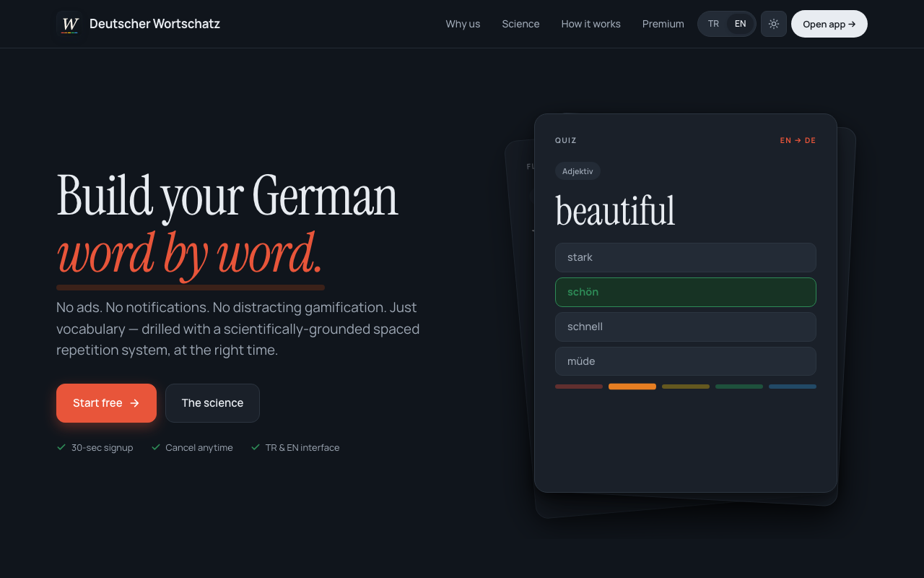Viewport: 924px width, 578px height.
Task: Click the green progress segment
Action: 739,387
